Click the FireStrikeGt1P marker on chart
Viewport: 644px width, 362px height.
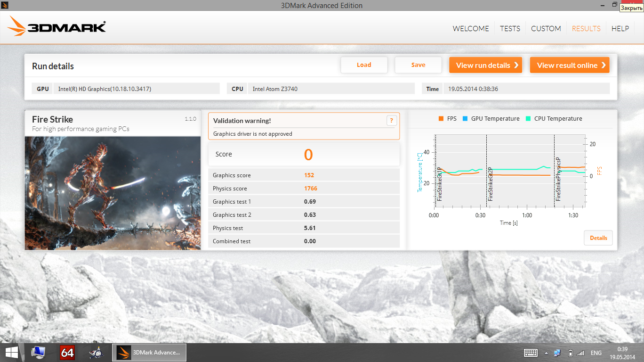click(439, 184)
